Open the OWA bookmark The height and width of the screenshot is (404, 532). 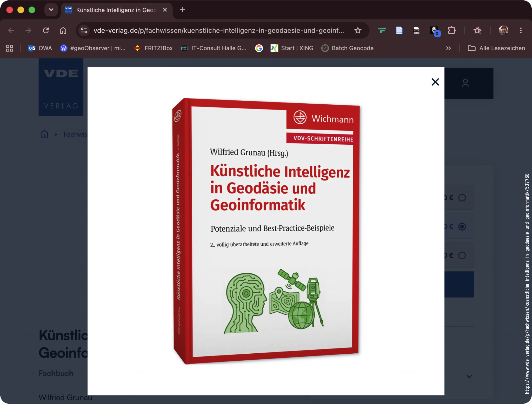point(40,48)
